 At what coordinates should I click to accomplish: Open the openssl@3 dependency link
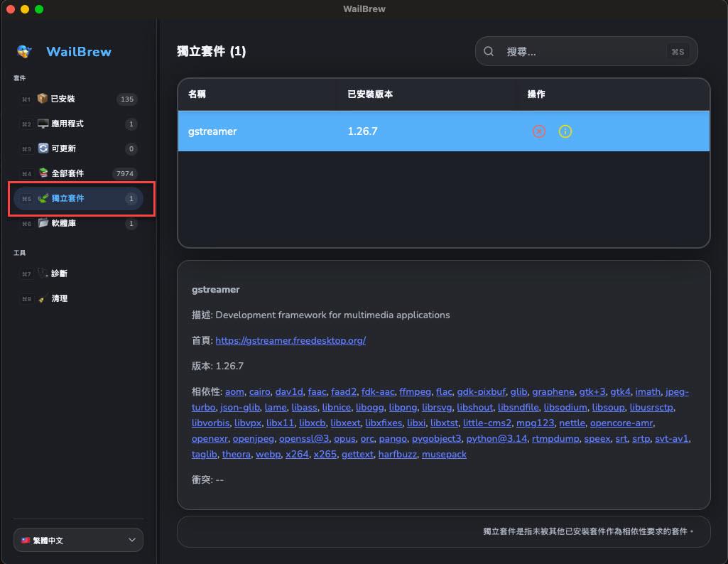pos(304,438)
